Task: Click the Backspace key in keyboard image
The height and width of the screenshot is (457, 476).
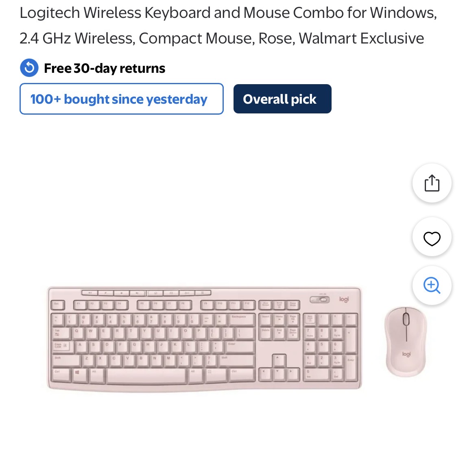Action: tap(242, 320)
